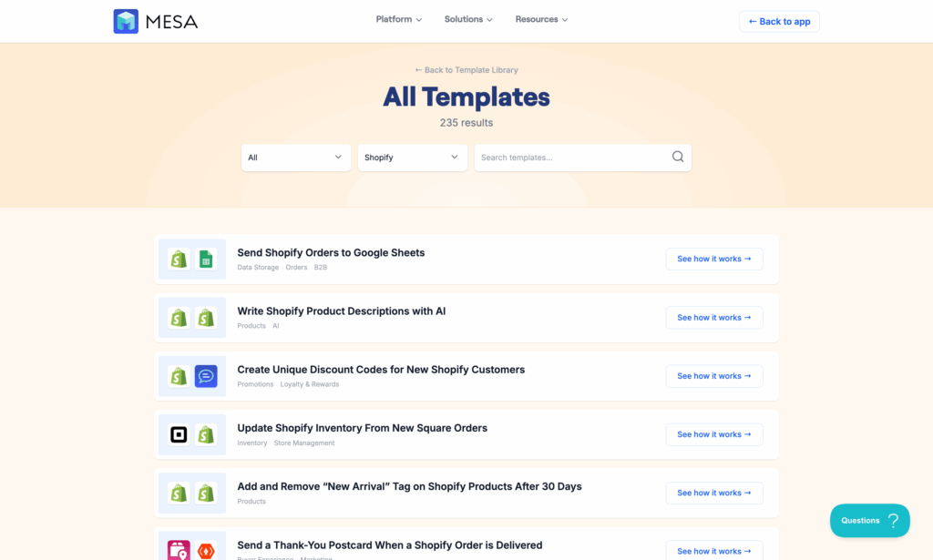Expand the All category dropdown
933x560 pixels.
(296, 158)
